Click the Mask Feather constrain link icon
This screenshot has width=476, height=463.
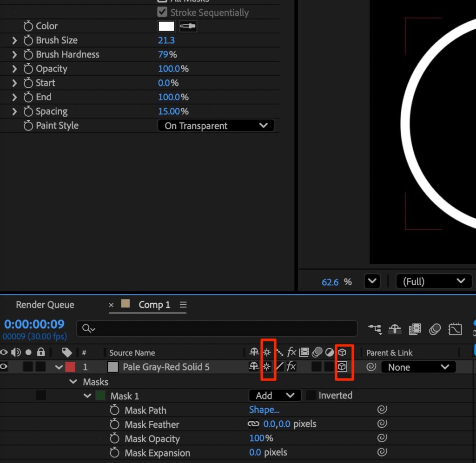253,424
